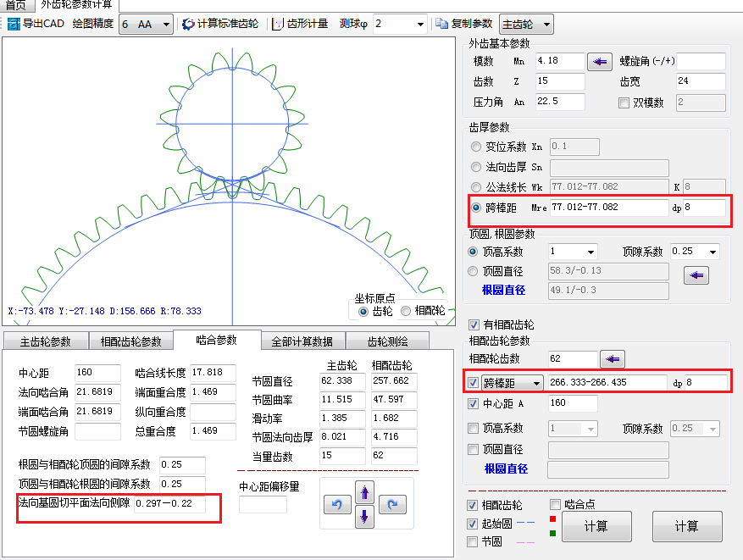The width and height of the screenshot is (743, 560).
Task: Click the 导出CAD export icon
Action: tap(14, 24)
